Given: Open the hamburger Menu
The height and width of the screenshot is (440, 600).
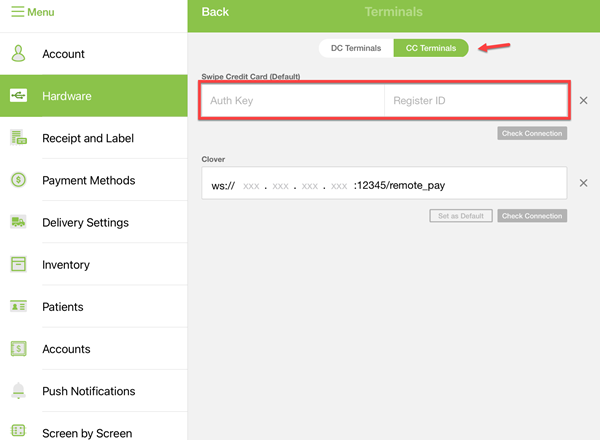Looking at the screenshot, I should click(33, 12).
